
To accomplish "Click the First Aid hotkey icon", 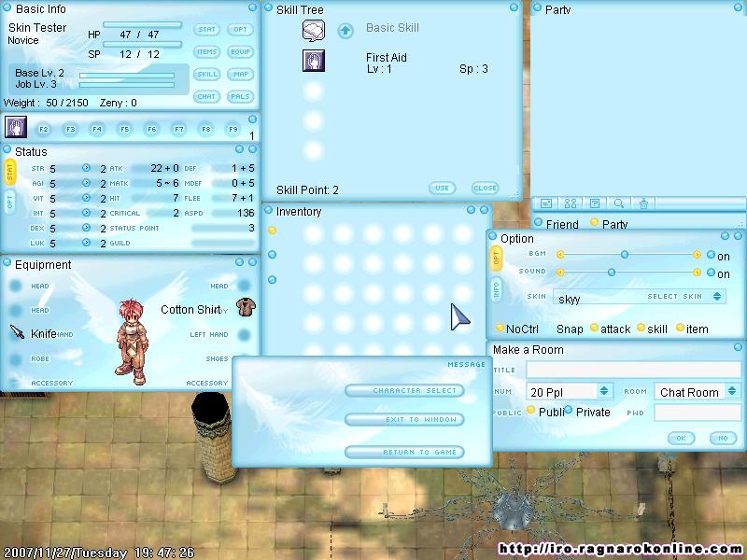I will (x=16, y=127).
